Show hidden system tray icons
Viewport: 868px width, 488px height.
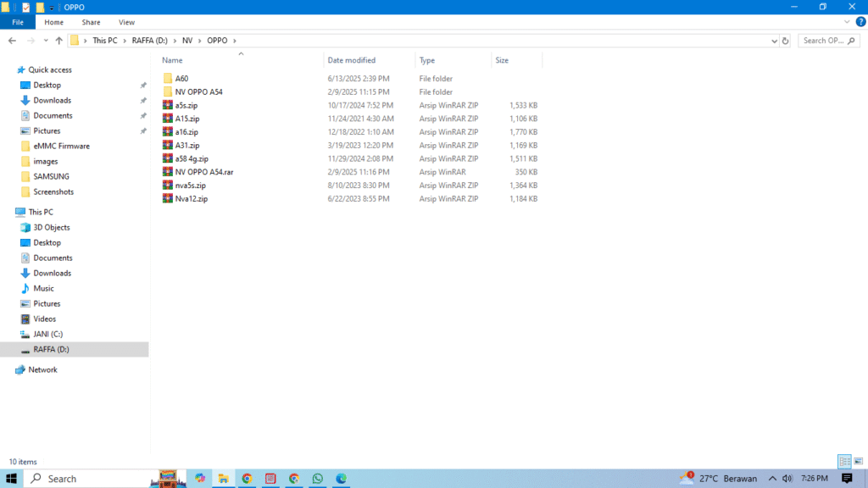pyautogui.click(x=772, y=479)
